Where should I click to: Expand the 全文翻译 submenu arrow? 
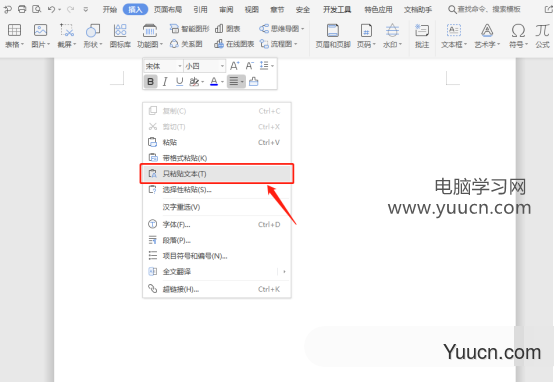(284, 271)
